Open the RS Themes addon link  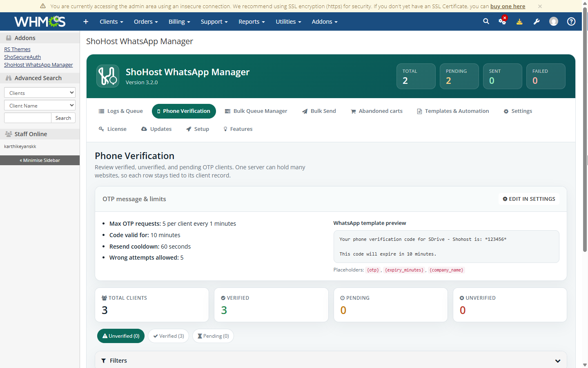pos(17,49)
